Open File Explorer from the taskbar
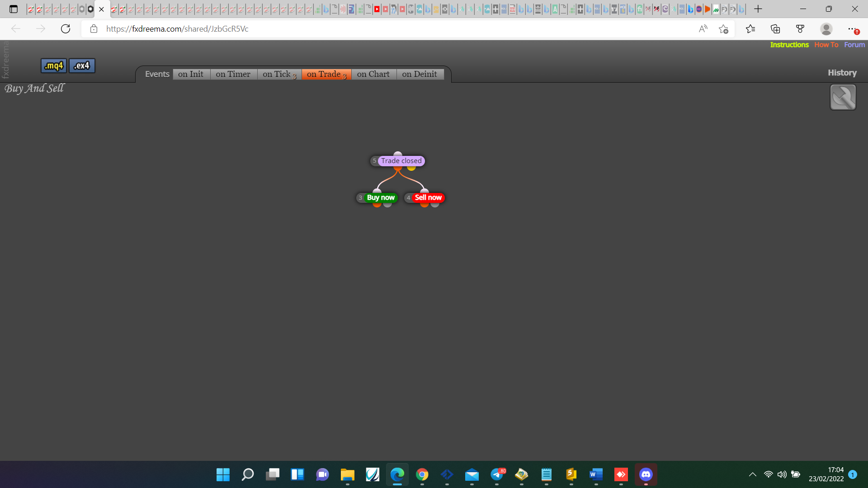The height and width of the screenshot is (488, 868). pos(347,474)
